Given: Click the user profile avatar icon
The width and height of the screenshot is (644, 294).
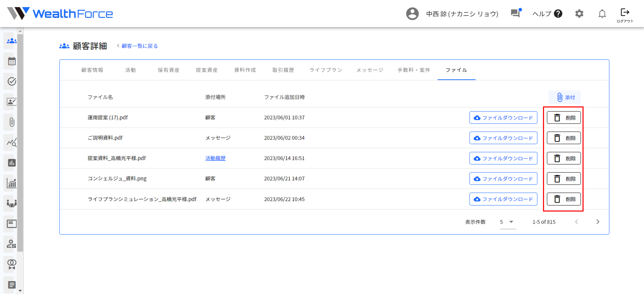Looking at the screenshot, I should [x=412, y=14].
